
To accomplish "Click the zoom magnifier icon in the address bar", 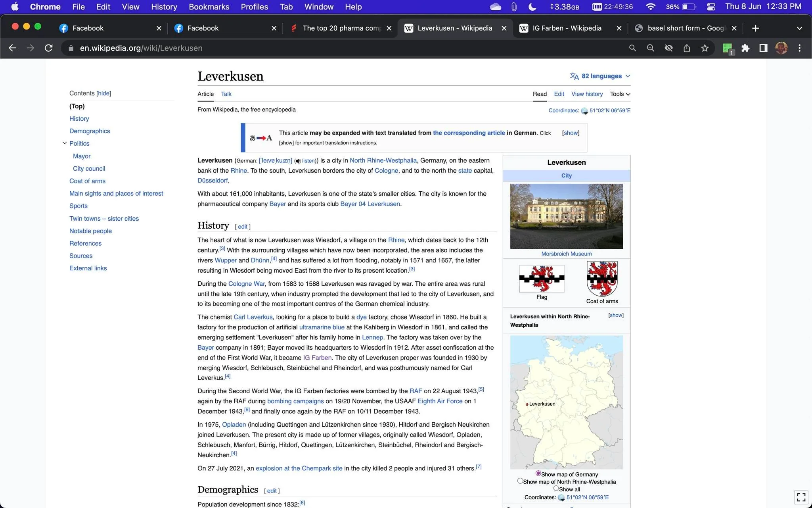I will tap(651, 48).
